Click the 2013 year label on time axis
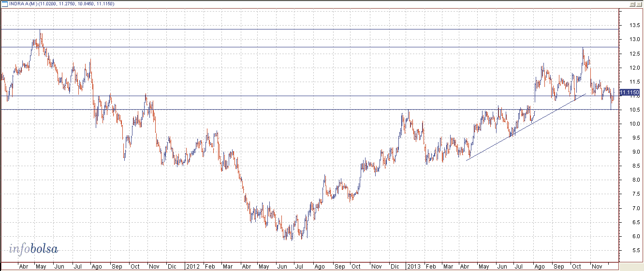This screenshot has width=644, height=271. pos(414,266)
